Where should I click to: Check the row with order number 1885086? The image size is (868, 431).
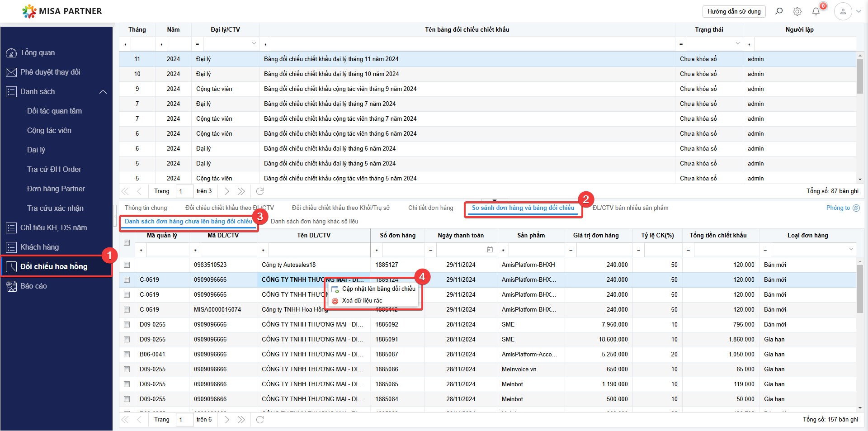point(127,369)
